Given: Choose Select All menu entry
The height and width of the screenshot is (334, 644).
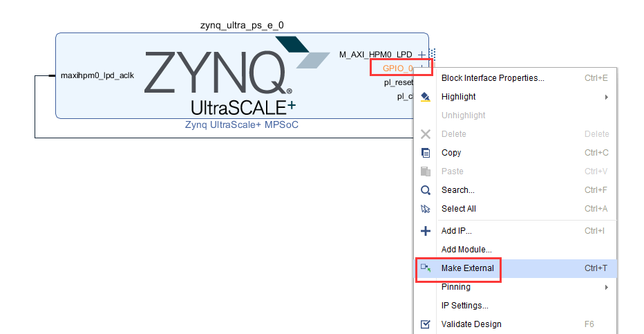Looking at the screenshot, I should click(515, 209).
